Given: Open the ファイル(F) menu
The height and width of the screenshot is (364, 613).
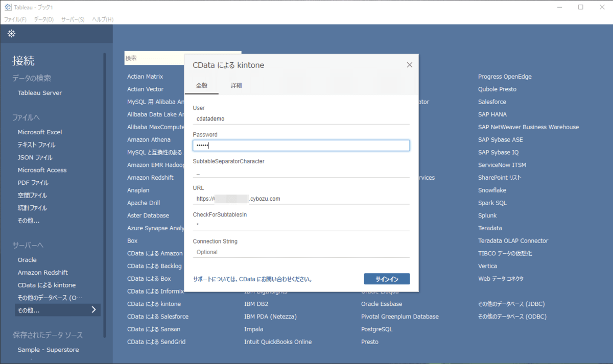Looking at the screenshot, I should (x=15, y=19).
